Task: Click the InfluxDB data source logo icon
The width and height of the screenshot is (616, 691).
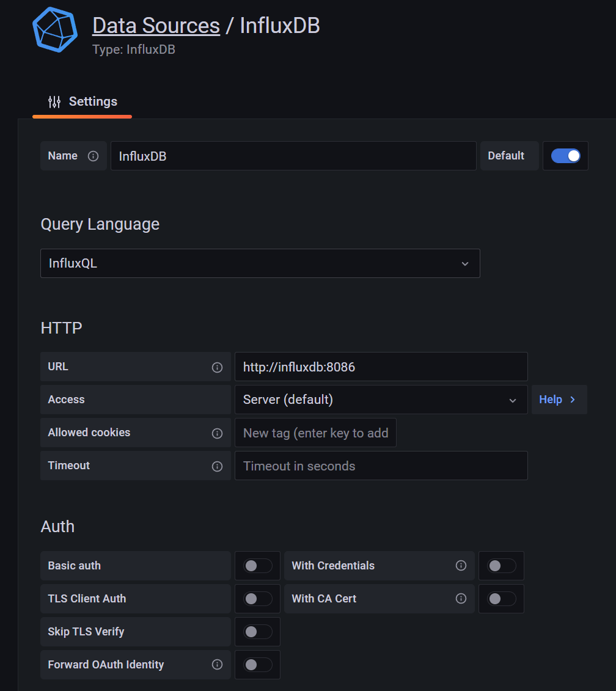Action: (55, 29)
